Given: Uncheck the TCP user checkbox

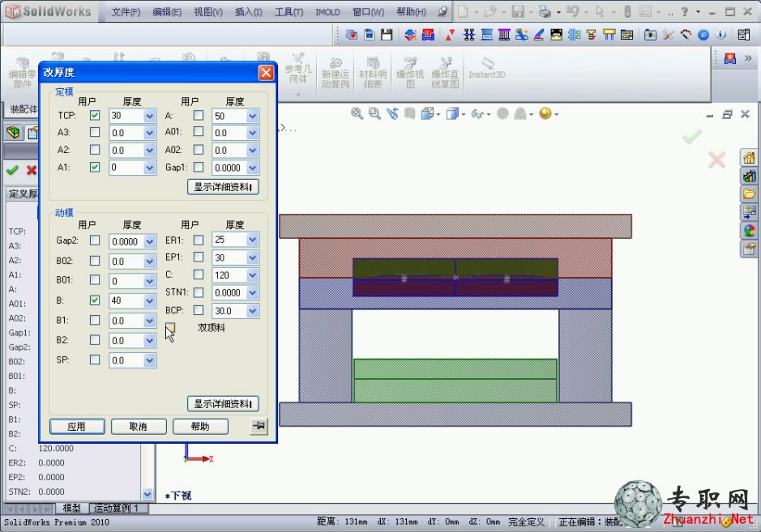Looking at the screenshot, I should pos(95,116).
